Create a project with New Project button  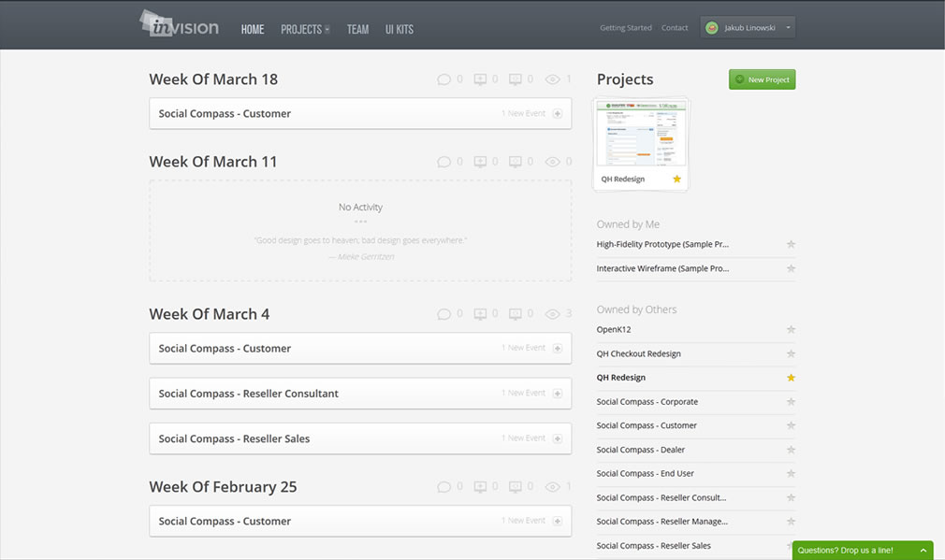point(762,79)
